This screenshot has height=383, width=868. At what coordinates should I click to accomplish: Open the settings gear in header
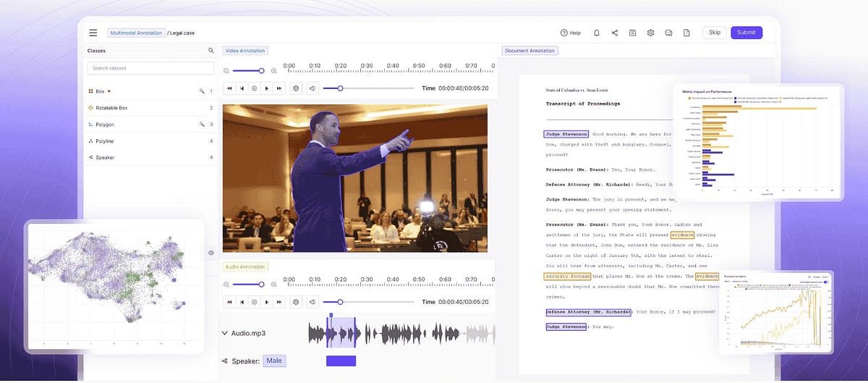pyautogui.click(x=650, y=33)
